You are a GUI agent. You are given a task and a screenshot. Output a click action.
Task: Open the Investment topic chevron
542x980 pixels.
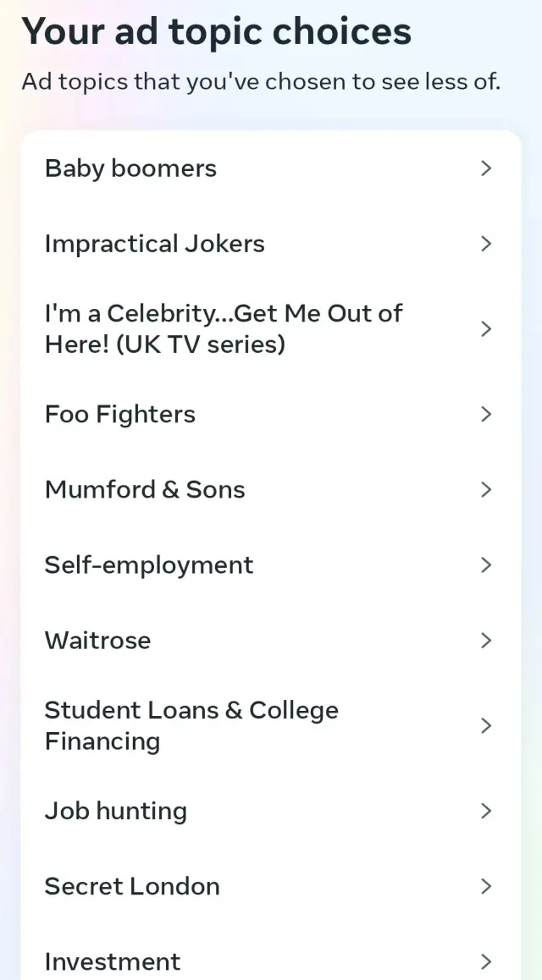click(486, 961)
